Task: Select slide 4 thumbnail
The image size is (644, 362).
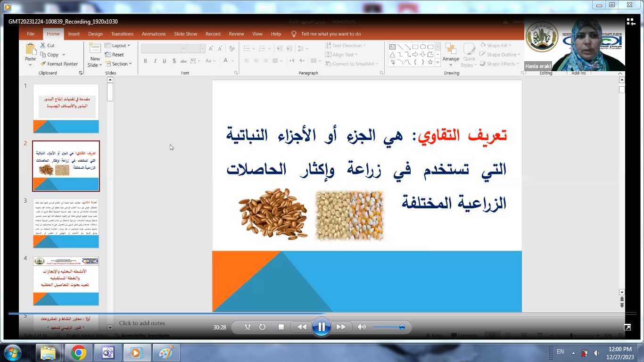Action: click(66, 281)
